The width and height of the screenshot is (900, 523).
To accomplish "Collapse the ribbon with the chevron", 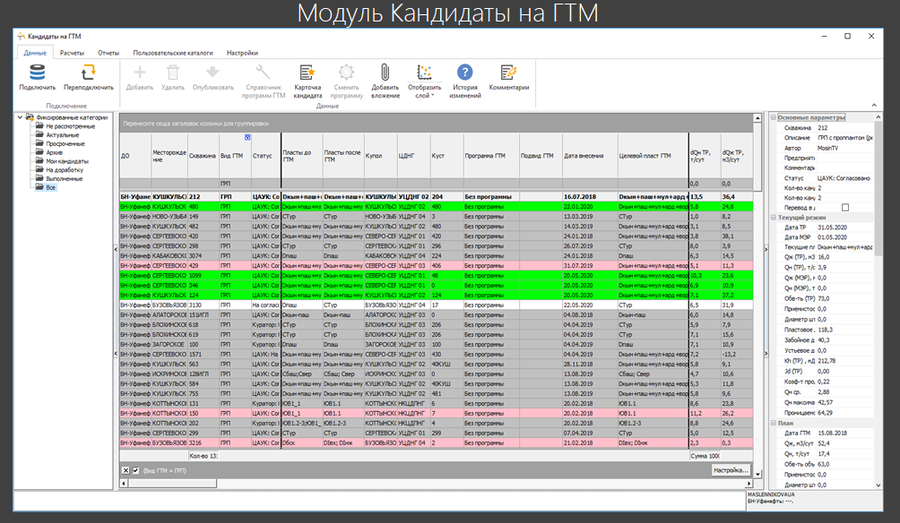I will pyautogui.click(x=874, y=105).
